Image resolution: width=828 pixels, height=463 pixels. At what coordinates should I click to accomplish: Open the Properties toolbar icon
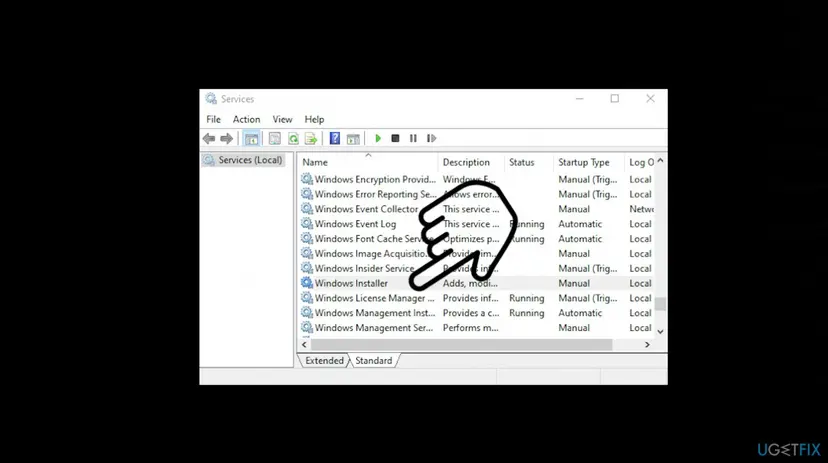pos(275,138)
